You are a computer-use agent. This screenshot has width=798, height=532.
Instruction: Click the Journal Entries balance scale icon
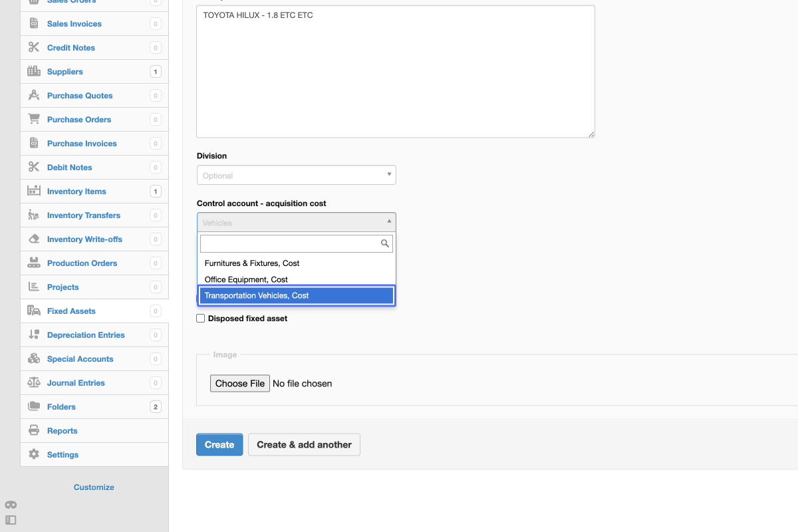pyautogui.click(x=34, y=383)
